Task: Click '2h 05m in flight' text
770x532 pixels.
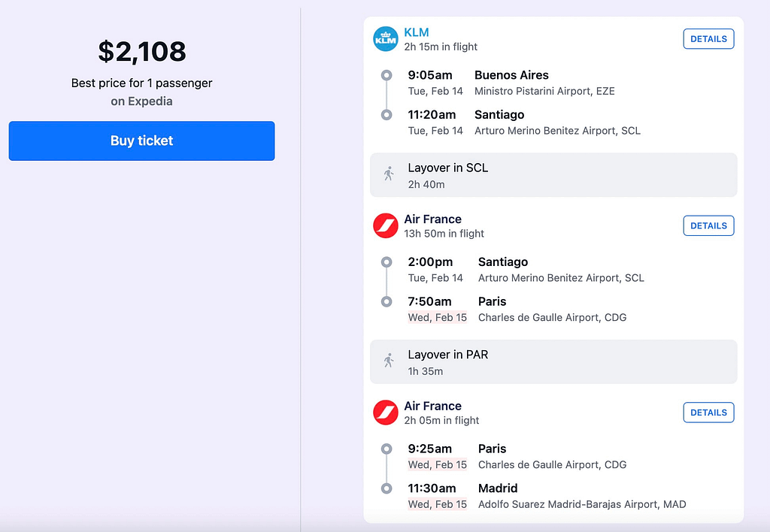Action: pyautogui.click(x=441, y=421)
